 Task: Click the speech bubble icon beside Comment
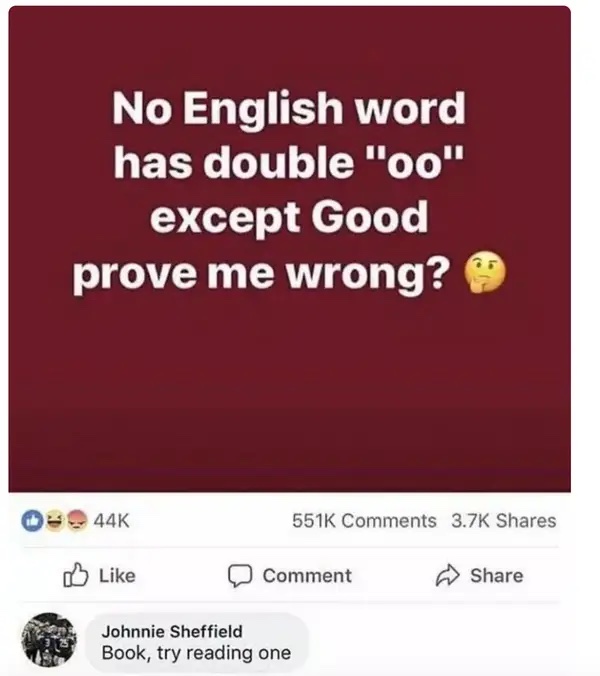pos(240,576)
